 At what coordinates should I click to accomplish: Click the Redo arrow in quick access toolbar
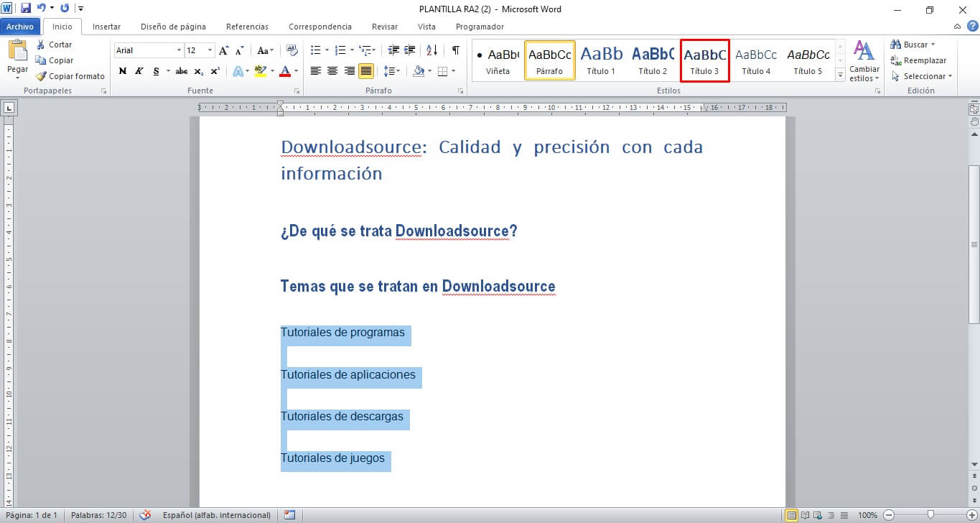click(65, 9)
